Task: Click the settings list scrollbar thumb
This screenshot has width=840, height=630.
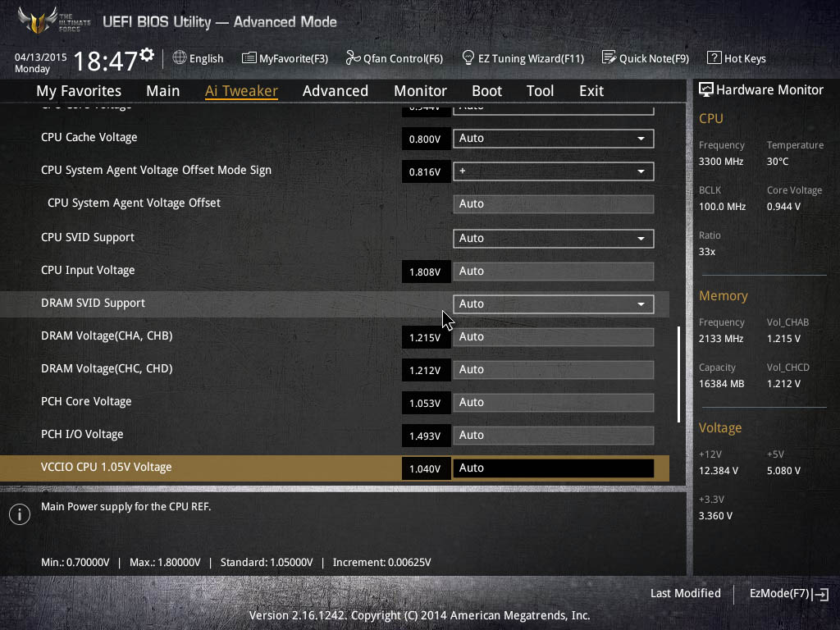Action: pyautogui.click(x=678, y=374)
